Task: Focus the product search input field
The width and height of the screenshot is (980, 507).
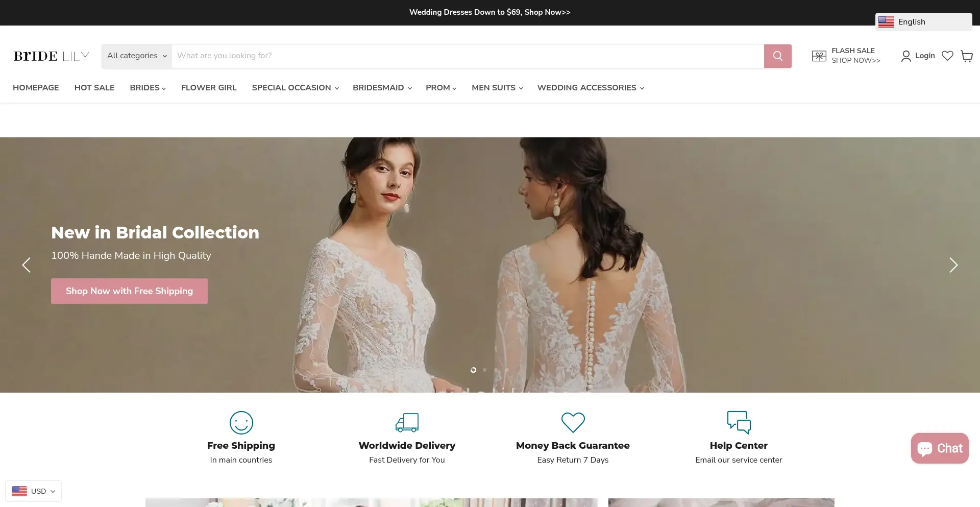Action: coord(467,56)
